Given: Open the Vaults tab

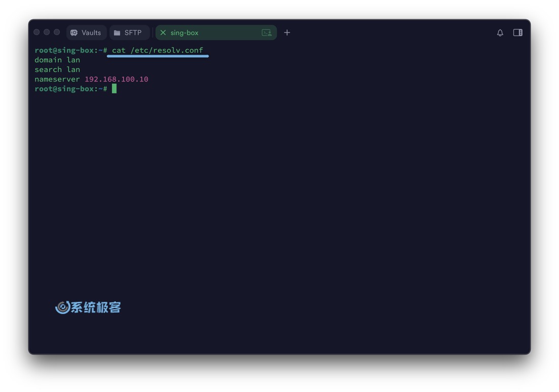Looking at the screenshot, I should coord(86,32).
